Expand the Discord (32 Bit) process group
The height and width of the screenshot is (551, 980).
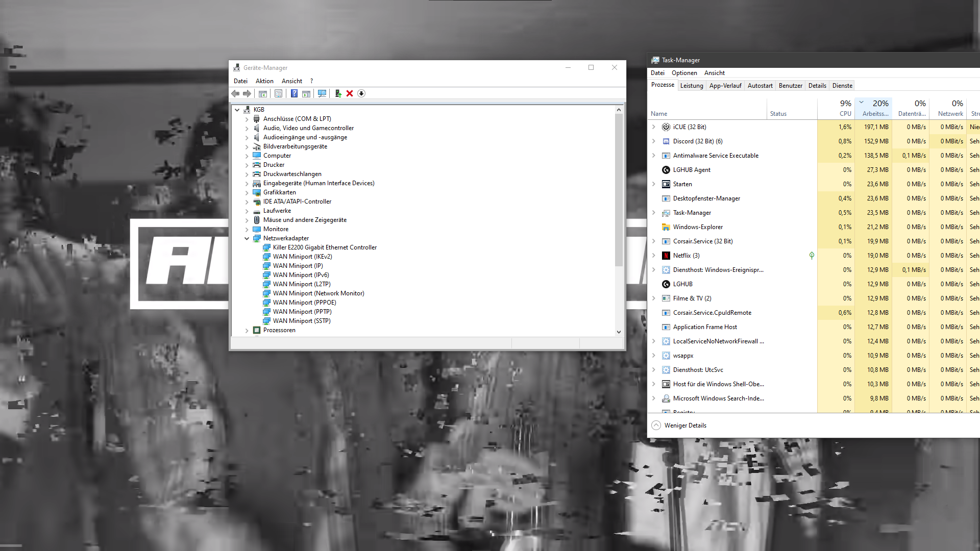(x=654, y=141)
